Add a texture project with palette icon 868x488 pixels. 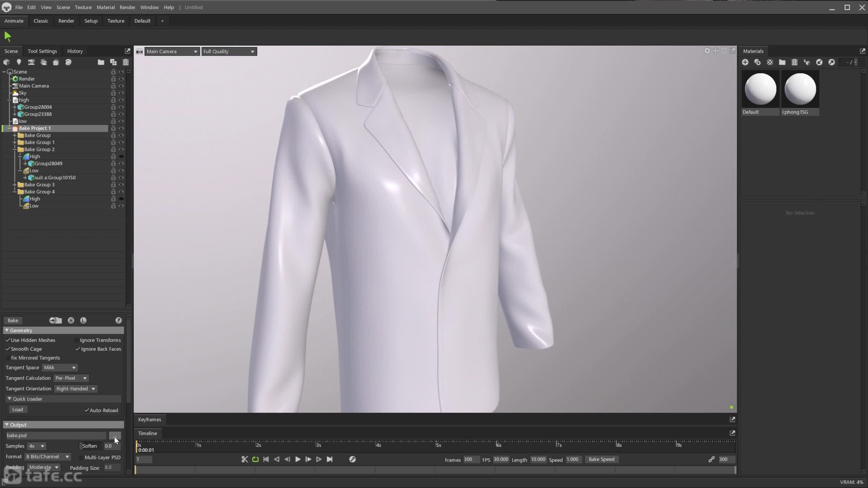68,62
